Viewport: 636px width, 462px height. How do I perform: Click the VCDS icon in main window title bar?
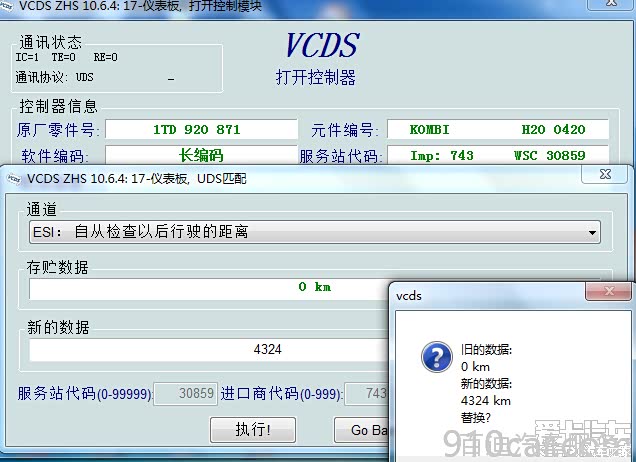pos(6,6)
